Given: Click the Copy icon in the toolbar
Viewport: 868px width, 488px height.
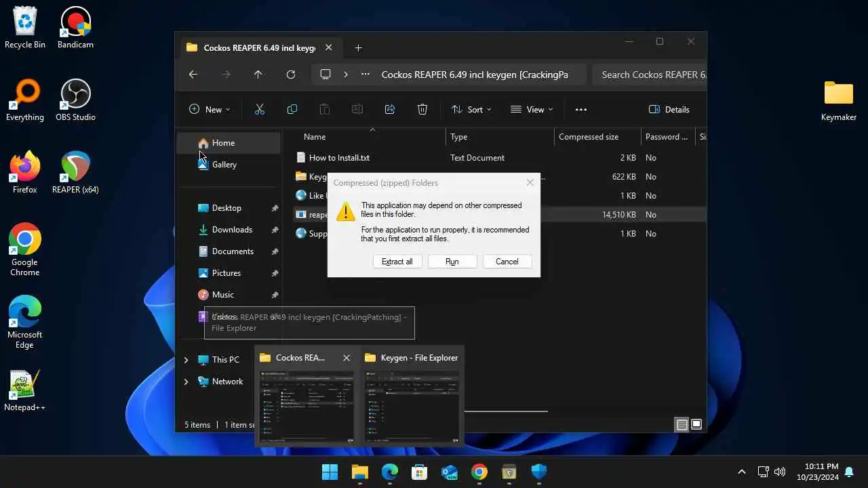Looking at the screenshot, I should point(292,109).
